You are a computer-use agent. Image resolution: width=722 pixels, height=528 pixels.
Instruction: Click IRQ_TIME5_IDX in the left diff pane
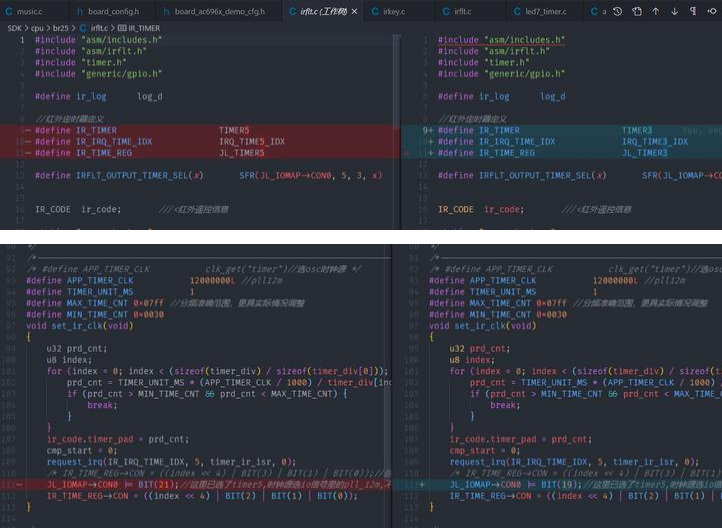pos(252,141)
